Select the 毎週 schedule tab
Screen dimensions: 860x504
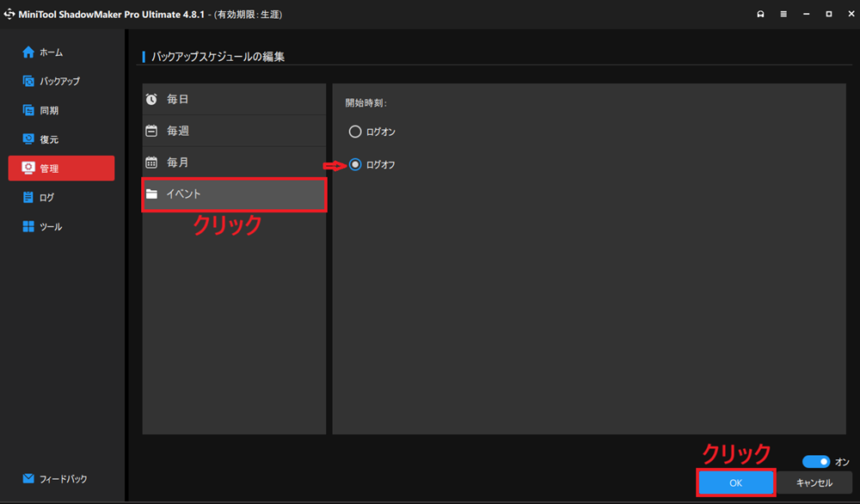234,131
